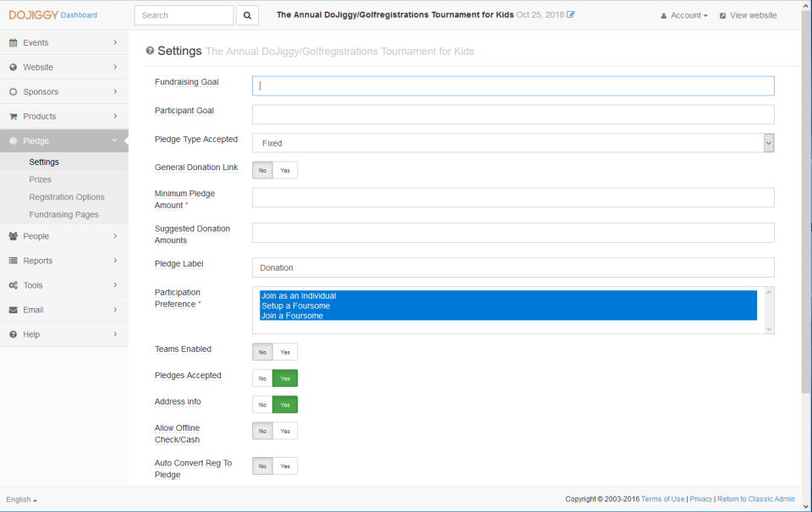Switch Address info to No
The width and height of the screenshot is (812, 512).
pyautogui.click(x=262, y=405)
